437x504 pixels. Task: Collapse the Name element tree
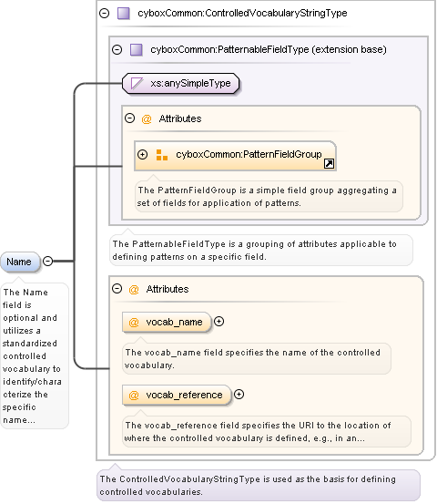point(48,261)
